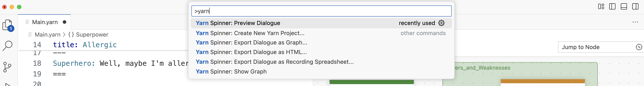This screenshot has width=644, height=86.
Task: Toggle the primary side bar
Action: click(612, 7)
